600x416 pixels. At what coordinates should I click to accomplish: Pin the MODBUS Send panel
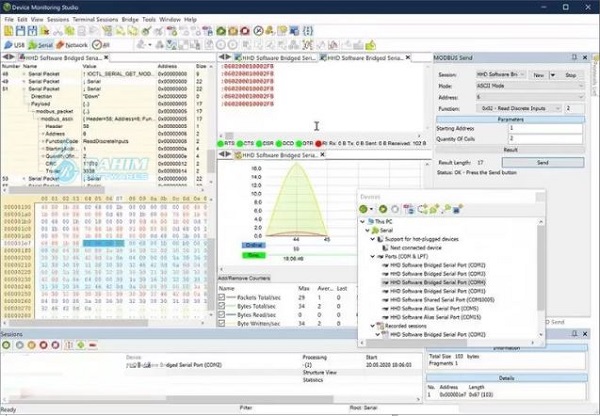(574, 57)
